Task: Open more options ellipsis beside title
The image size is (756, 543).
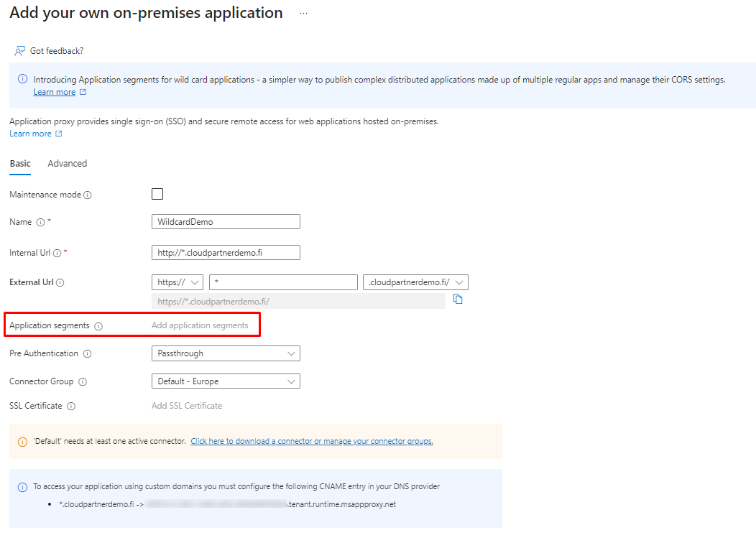Action: point(303,14)
